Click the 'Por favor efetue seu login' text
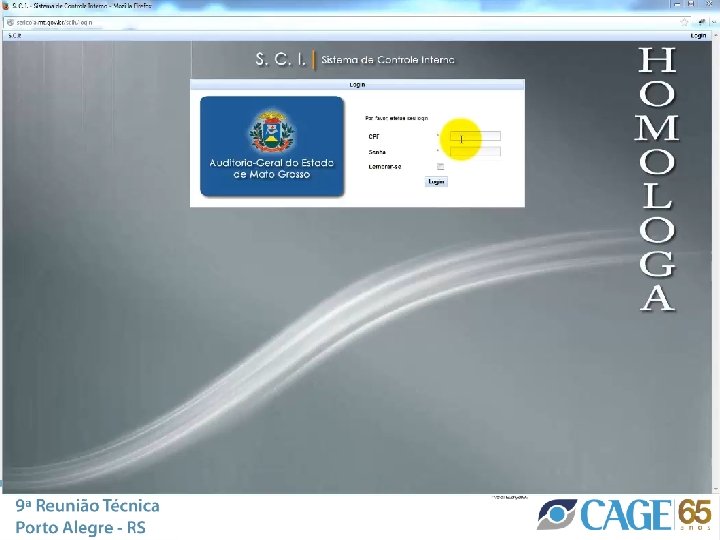720x540 pixels. coord(396,118)
